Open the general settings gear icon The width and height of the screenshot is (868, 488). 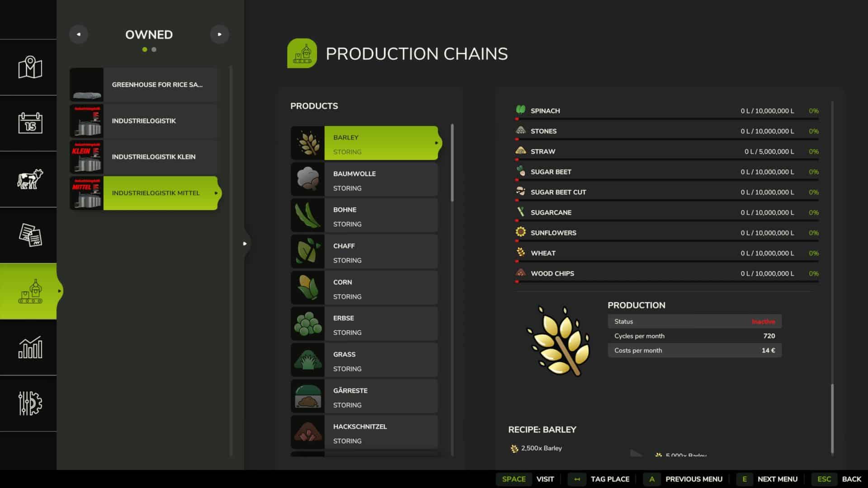point(30,403)
